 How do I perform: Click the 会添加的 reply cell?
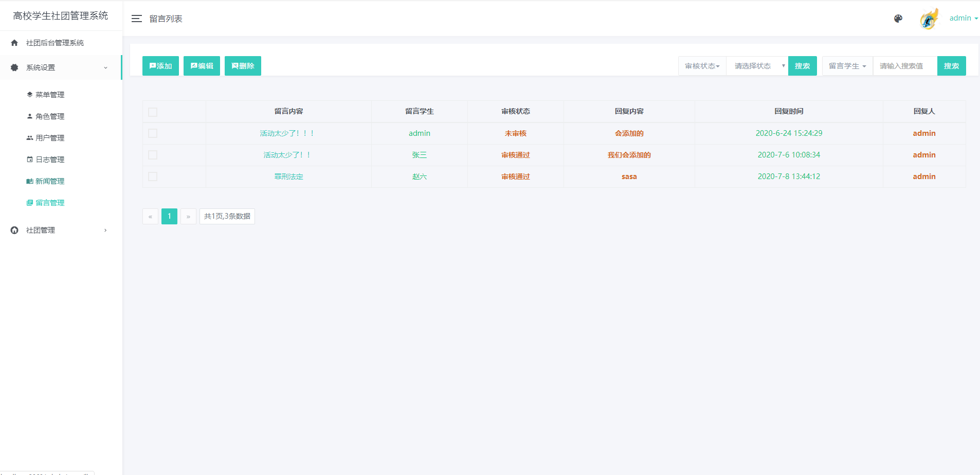click(629, 133)
